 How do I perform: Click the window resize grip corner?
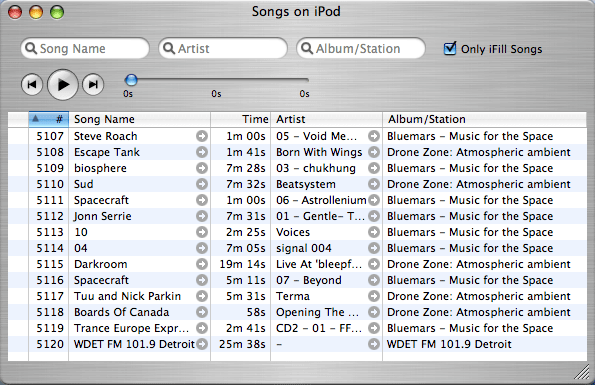[x=582, y=372]
